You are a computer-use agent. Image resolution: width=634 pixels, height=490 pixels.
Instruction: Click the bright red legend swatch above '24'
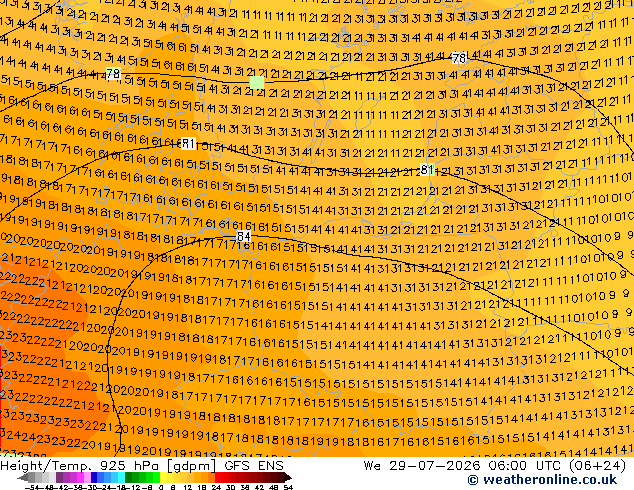point(218,477)
